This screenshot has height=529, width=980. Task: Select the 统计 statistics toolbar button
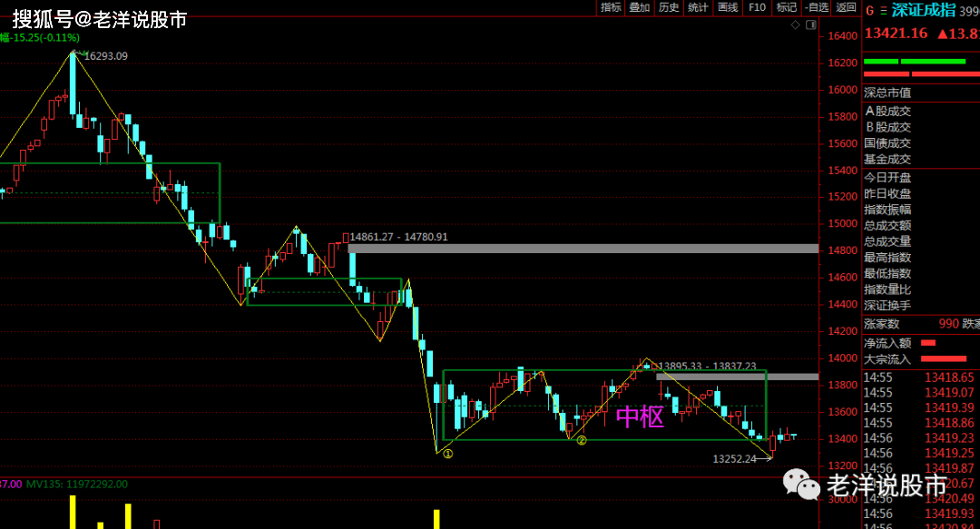(x=698, y=7)
